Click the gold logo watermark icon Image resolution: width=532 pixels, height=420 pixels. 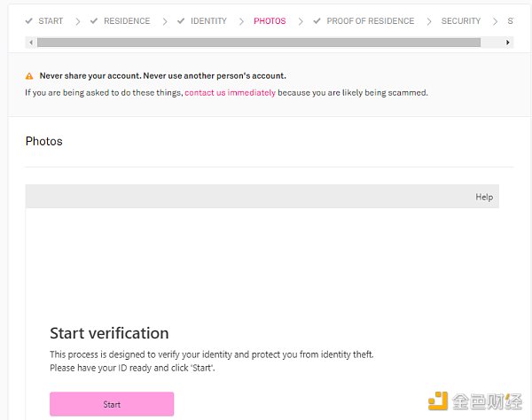tap(439, 401)
